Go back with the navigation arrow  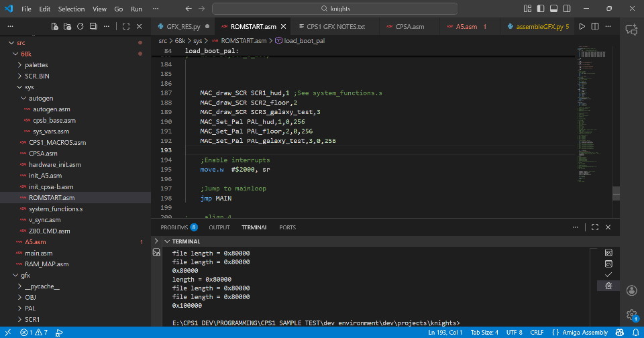[189, 9]
